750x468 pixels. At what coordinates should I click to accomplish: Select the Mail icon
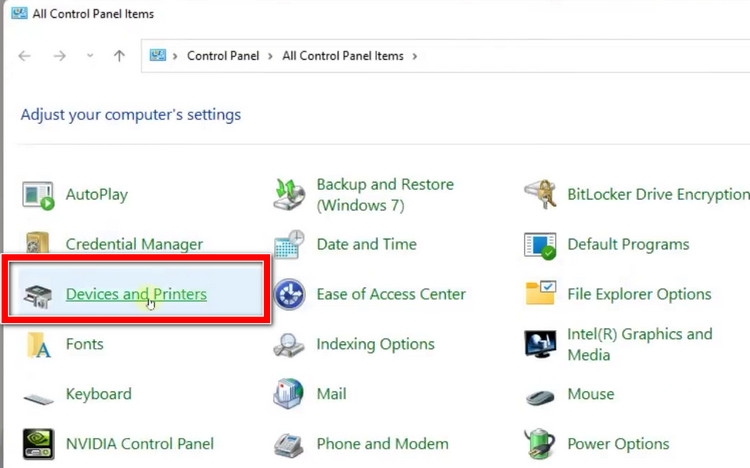click(288, 393)
